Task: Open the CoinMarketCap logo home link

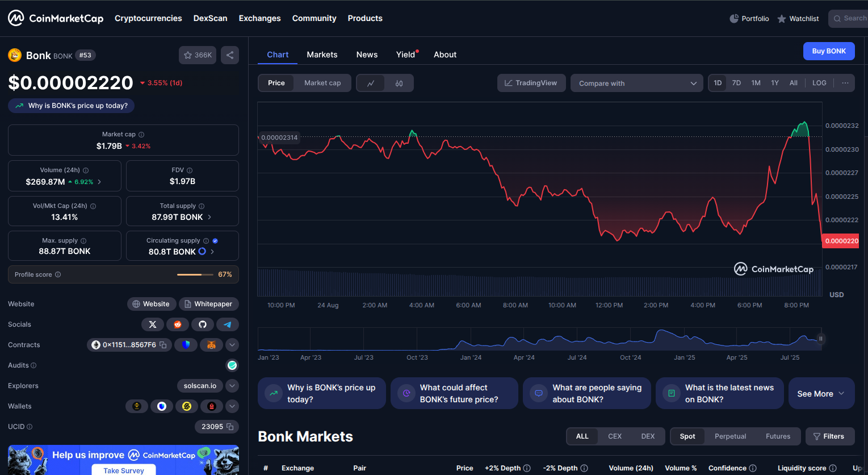Action: (56, 18)
